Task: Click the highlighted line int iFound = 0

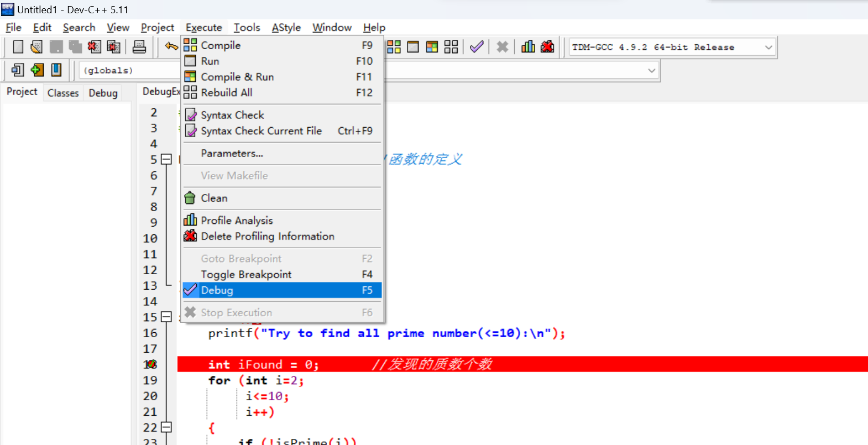Action: click(x=522, y=364)
